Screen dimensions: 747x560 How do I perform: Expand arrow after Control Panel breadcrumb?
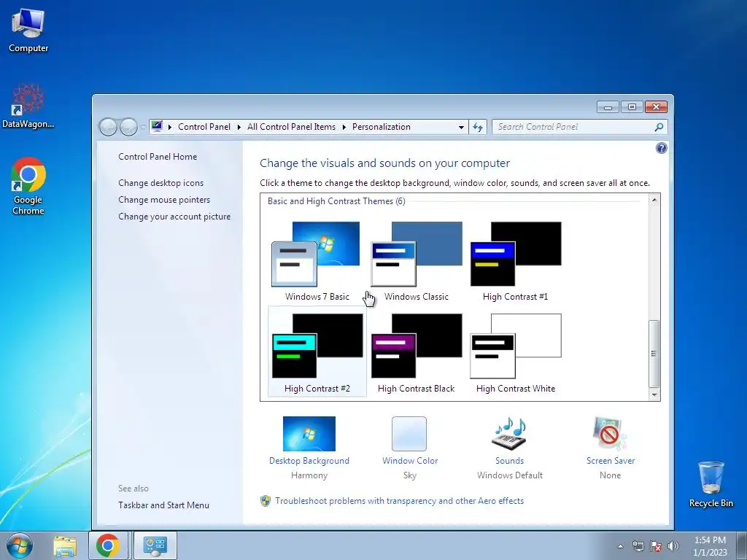(x=239, y=127)
